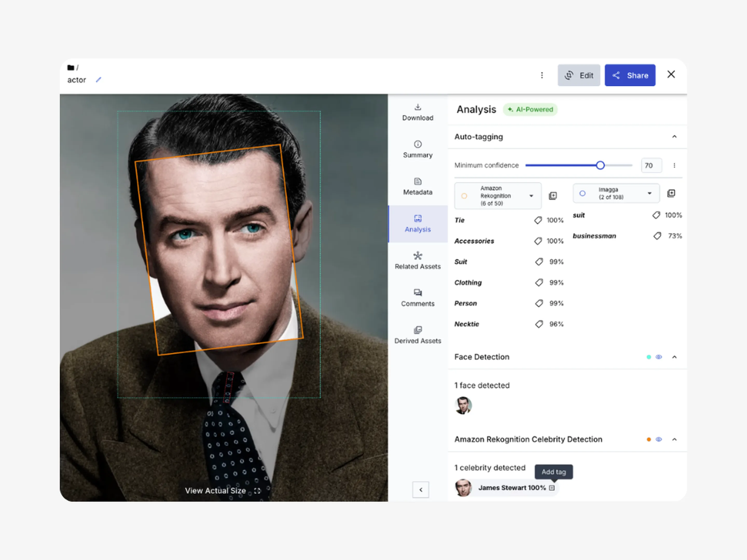Toggle Face Detection overlay visibility eye
The width and height of the screenshot is (747, 560).
[659, 357]
